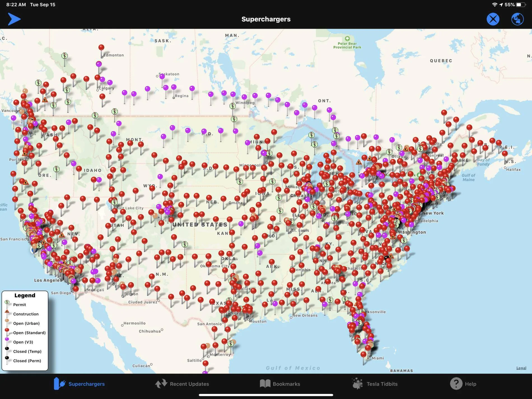Tap the black closed pin in North Carolina

[x=387, y=257]
